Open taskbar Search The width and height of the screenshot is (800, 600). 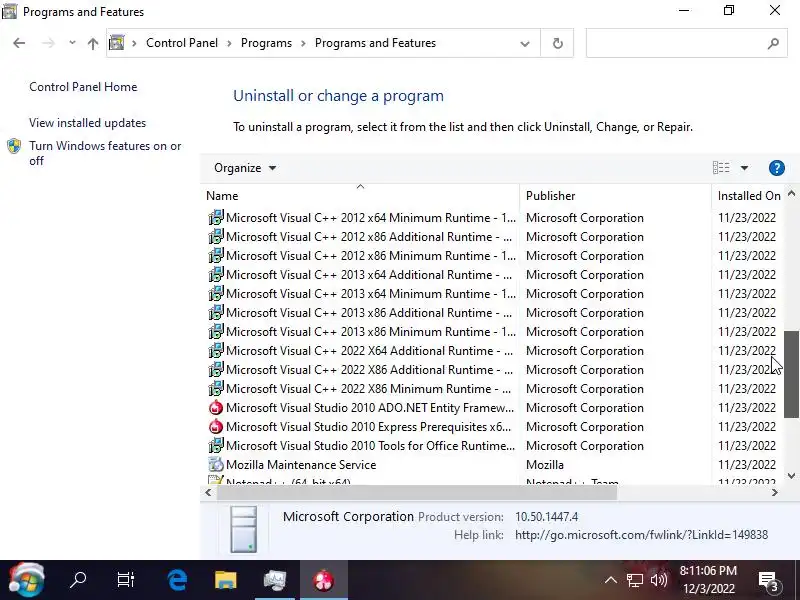(78, 580)
